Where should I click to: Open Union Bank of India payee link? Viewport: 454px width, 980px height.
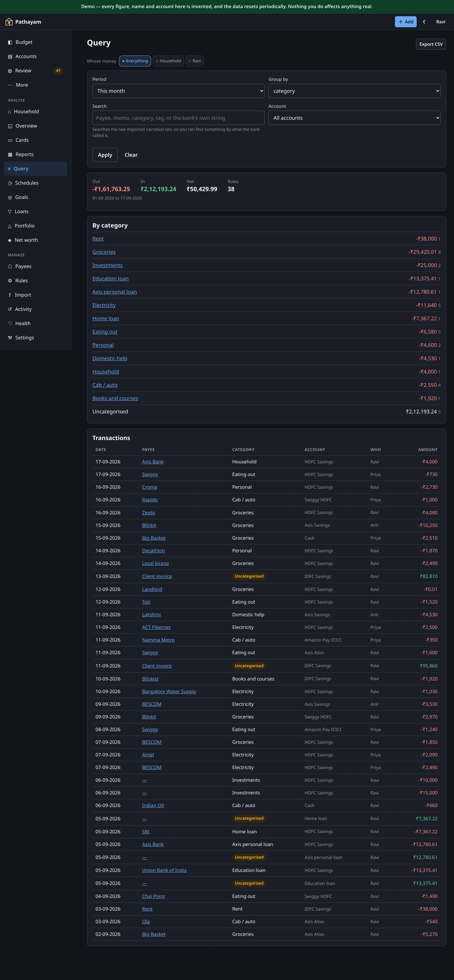tap(164, 870)
